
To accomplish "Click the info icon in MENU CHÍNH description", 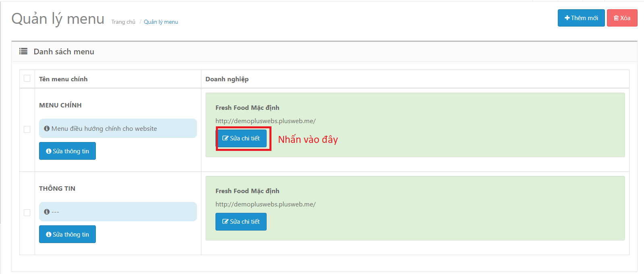I will tap(47, 129).
